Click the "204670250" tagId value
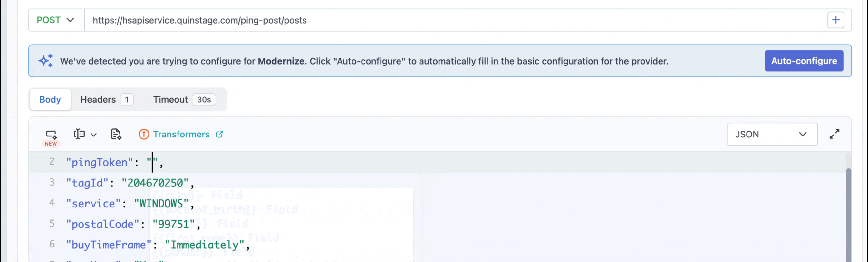Image resolution: width=868 pixels, height=262 pixels. [x=155, y=183]
